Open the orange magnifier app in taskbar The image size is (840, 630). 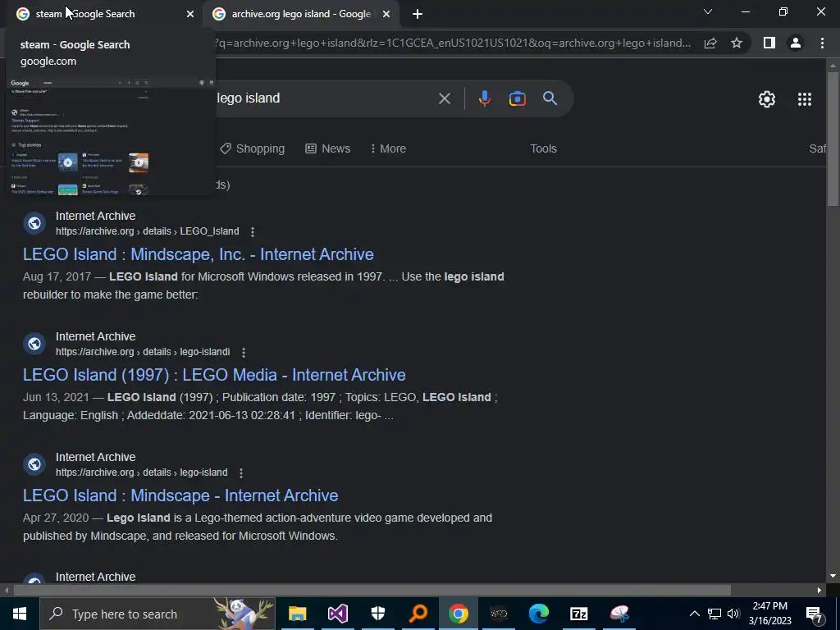(418, 614)
